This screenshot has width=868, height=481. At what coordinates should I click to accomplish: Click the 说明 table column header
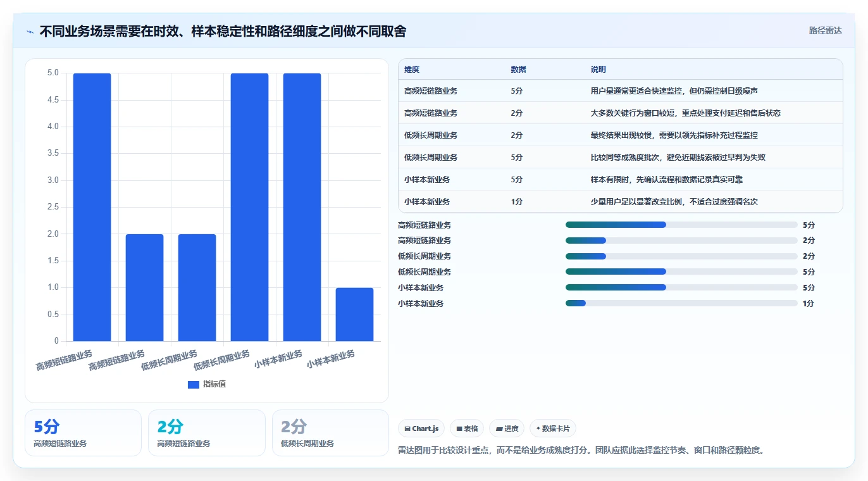[598, 70]
